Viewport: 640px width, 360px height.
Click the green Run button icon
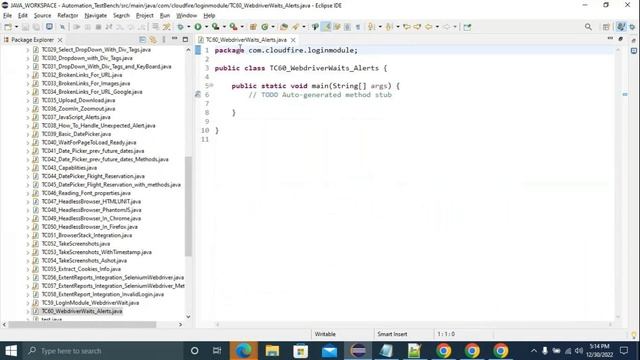click(x=198, y=27)
